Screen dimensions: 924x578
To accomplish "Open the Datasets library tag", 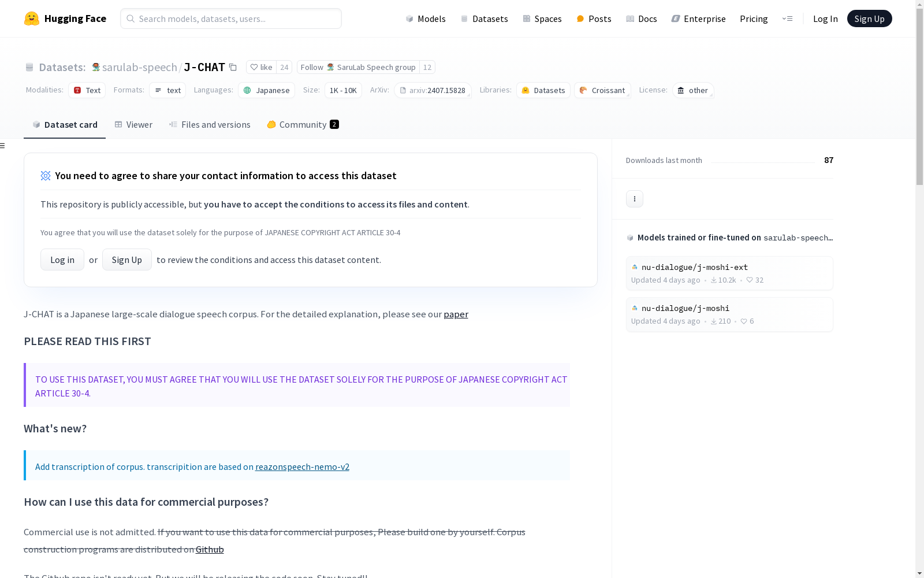I will (x=543, y=90).
